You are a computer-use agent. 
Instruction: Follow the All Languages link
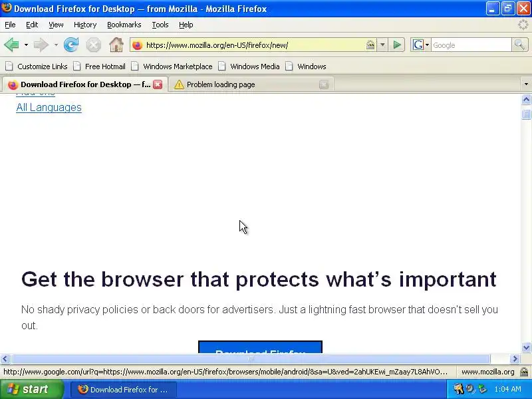[49, 107]
